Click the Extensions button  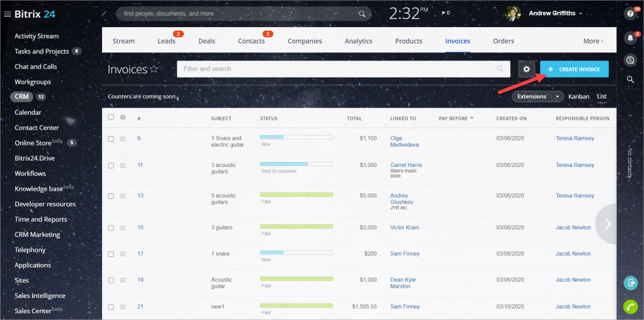click(532, 96)
